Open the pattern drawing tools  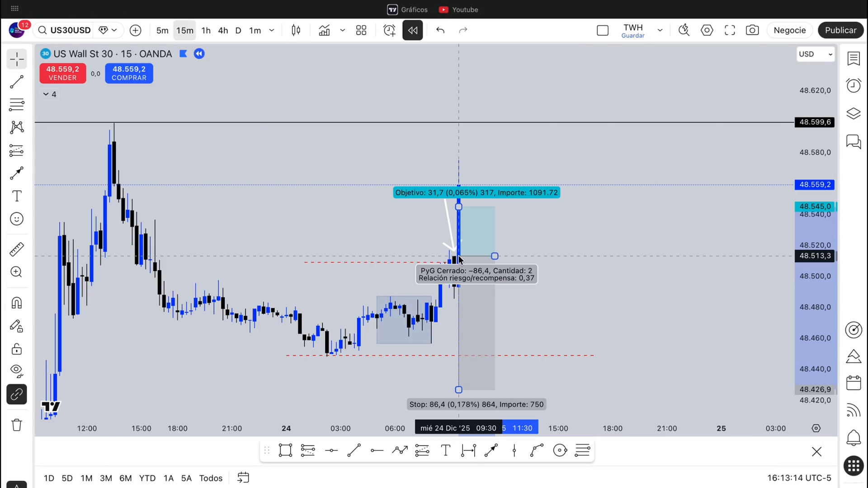click(x=17, y=127)
